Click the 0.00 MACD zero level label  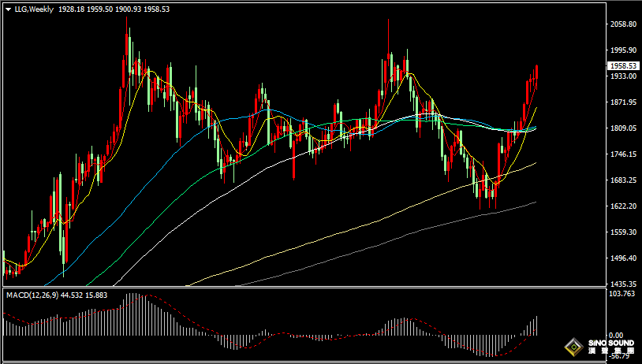coord(617,336)
